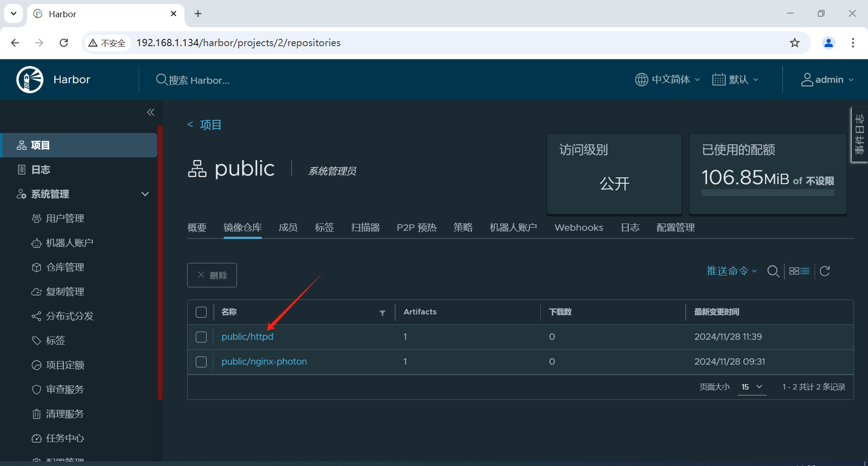Check the public/nginx-photon row checkbox
Screen dimensions: 868x466
pos(201,362)
